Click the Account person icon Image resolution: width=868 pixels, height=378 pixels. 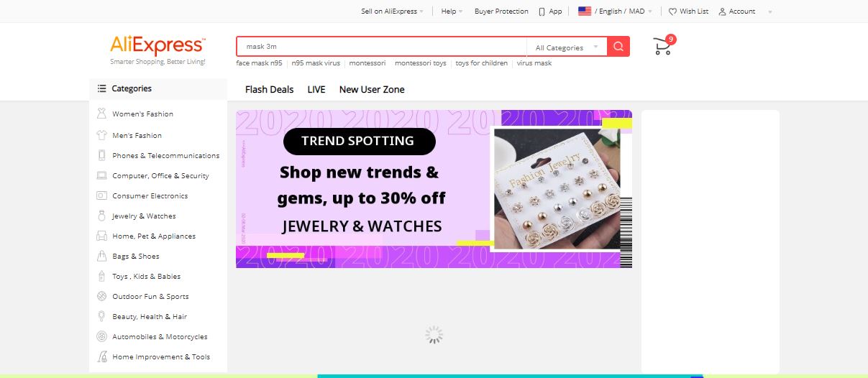(722, 11)
